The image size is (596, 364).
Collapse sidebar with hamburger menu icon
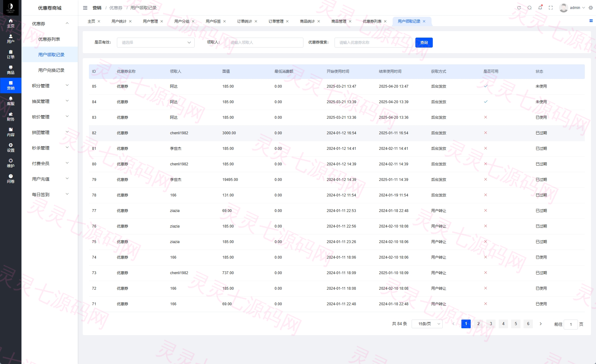pos(85,8)
